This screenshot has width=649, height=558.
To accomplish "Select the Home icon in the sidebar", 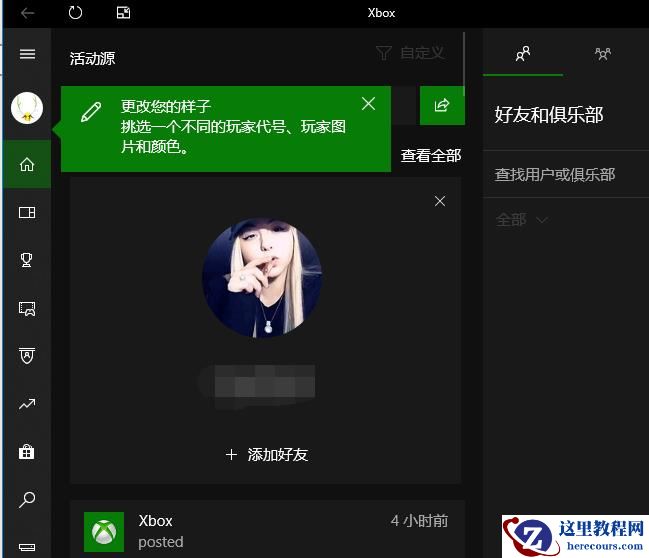I will pos(27,164).
